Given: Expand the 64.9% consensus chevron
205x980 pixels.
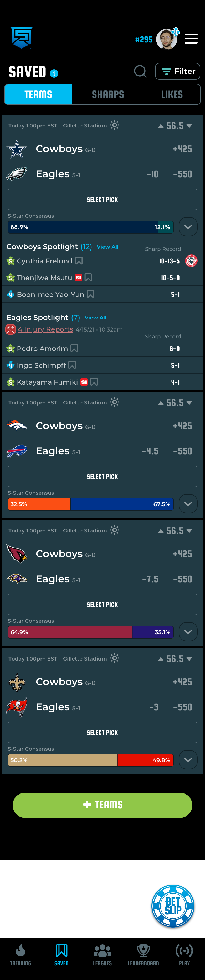Looking at the screenshot, I should tap(188, 632).
